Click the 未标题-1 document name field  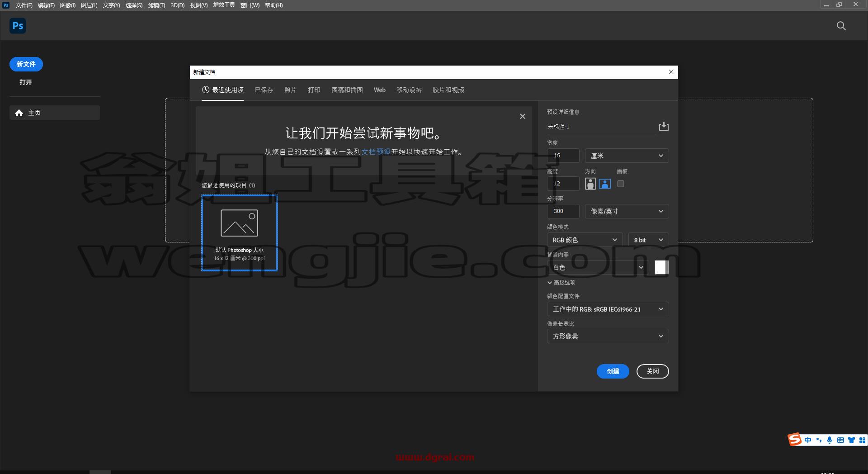click(602, 127)
